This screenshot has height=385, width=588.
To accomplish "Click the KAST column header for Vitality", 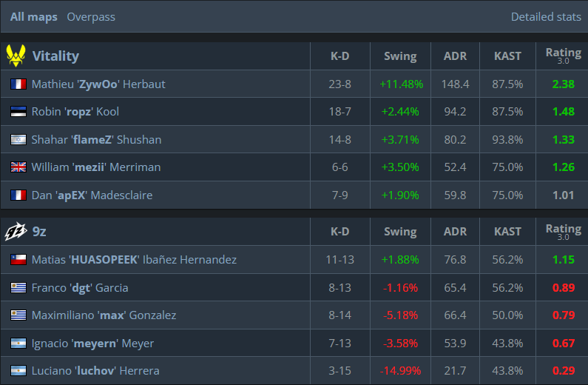I will (x=507, y=56).
